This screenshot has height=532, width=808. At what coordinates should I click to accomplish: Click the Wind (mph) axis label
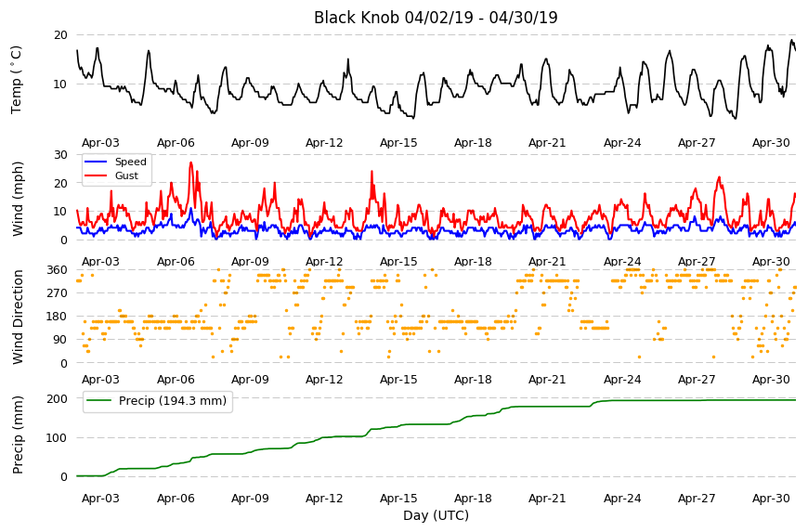pyautogui.click(x=18, y=199)
